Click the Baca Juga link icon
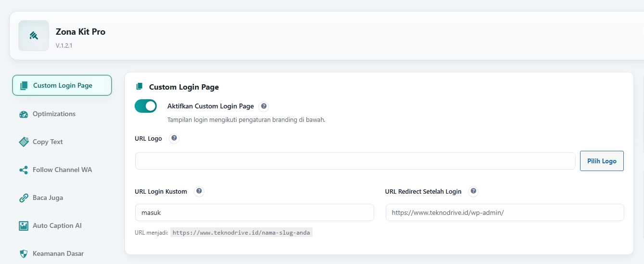Screen dimensions: 644x264 [x=24, y=198]
